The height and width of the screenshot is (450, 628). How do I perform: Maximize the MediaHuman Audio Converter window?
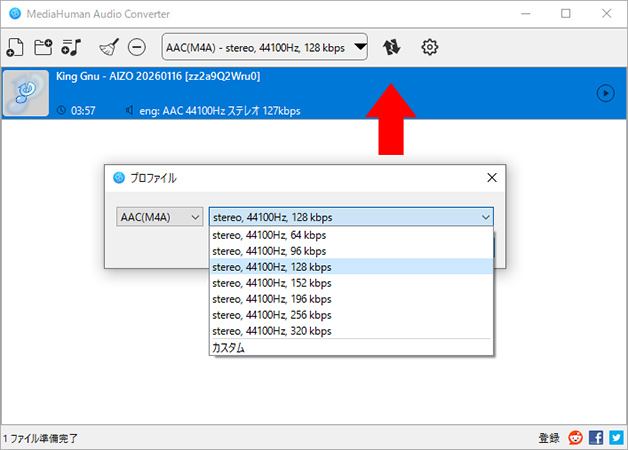[x=566, y=14]
